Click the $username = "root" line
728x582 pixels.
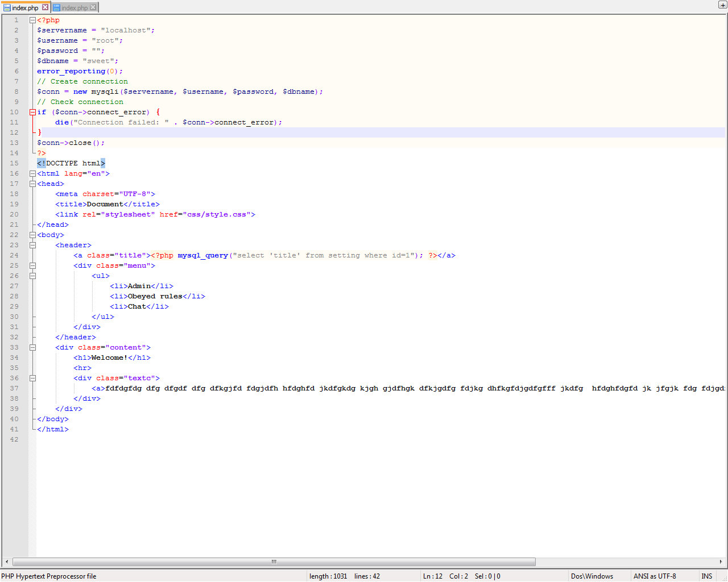pyautogui.click(x=80, y=40)
